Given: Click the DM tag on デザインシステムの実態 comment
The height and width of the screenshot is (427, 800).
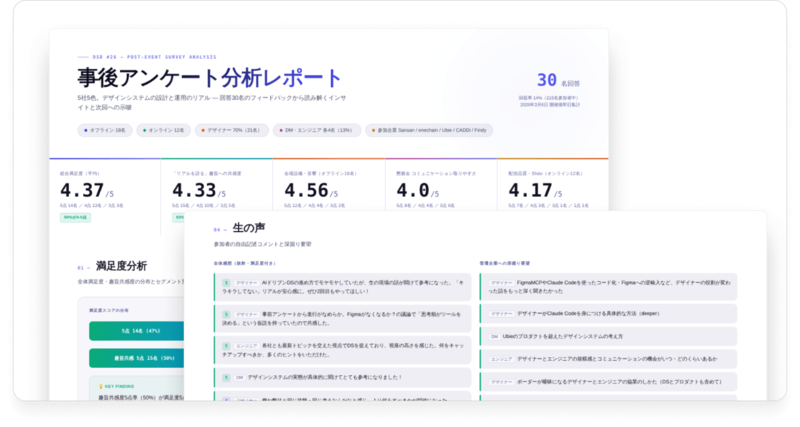Looking at the screenshot, I should (239, 378).
